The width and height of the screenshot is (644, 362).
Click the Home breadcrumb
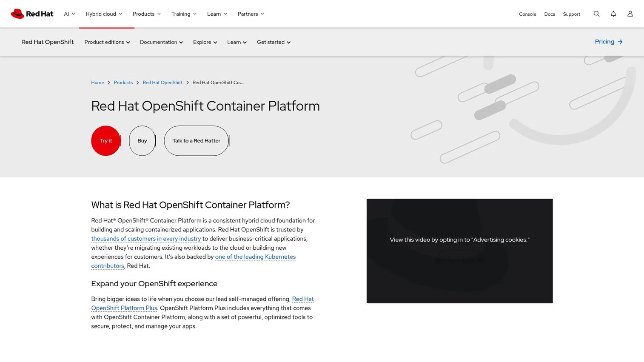click(97, 83)
